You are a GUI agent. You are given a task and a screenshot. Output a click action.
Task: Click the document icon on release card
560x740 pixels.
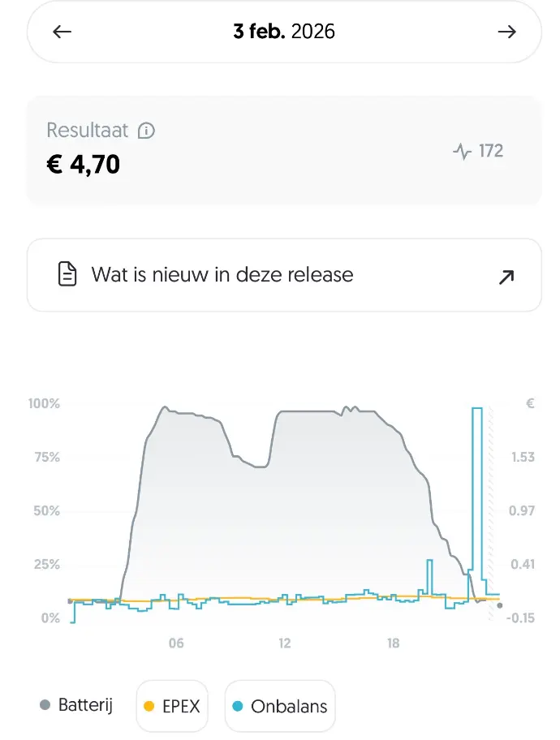point(67,274)
